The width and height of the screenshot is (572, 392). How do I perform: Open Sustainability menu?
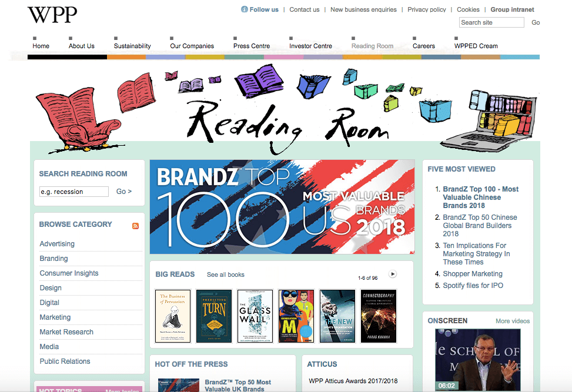132,46
